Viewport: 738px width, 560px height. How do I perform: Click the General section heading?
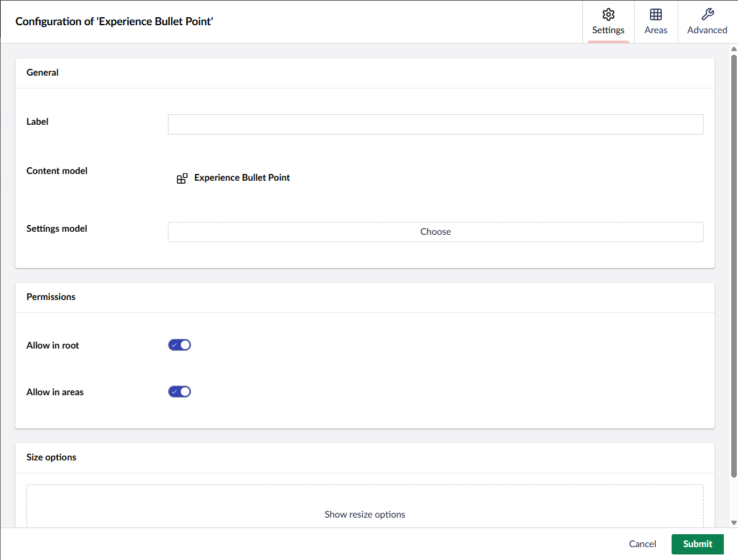coord(42,73)
